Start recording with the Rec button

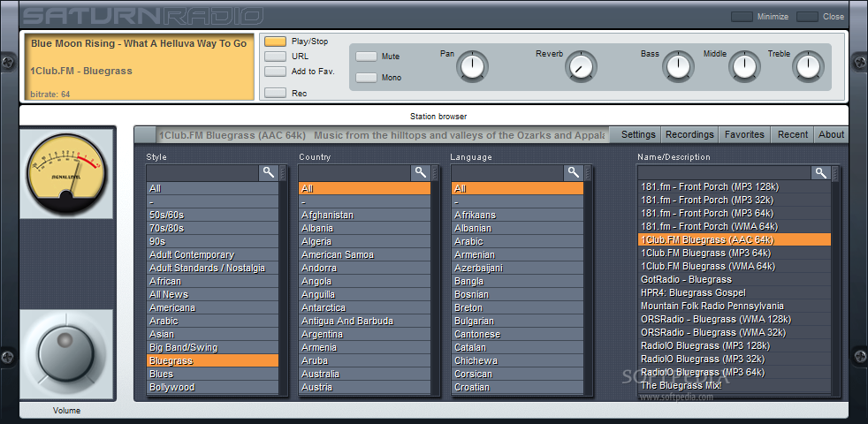pos(275,93)
